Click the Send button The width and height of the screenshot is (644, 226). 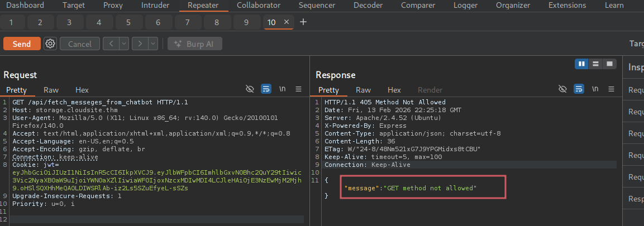22,44
